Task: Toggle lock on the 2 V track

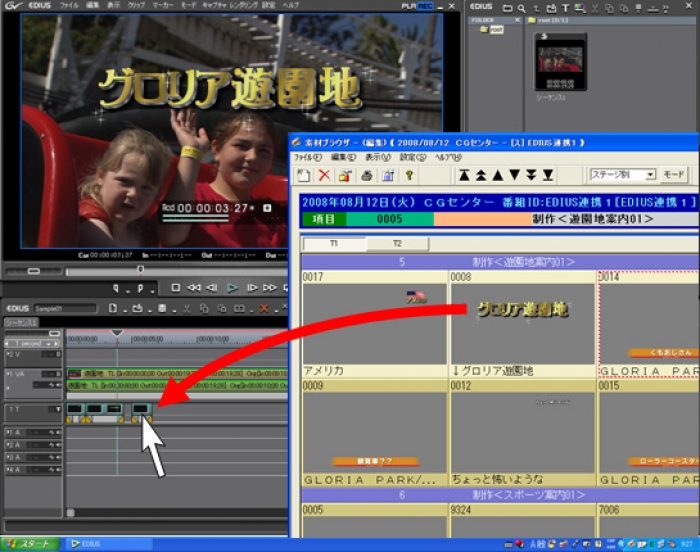Action: pyautogui.click(x=57, y=354)
